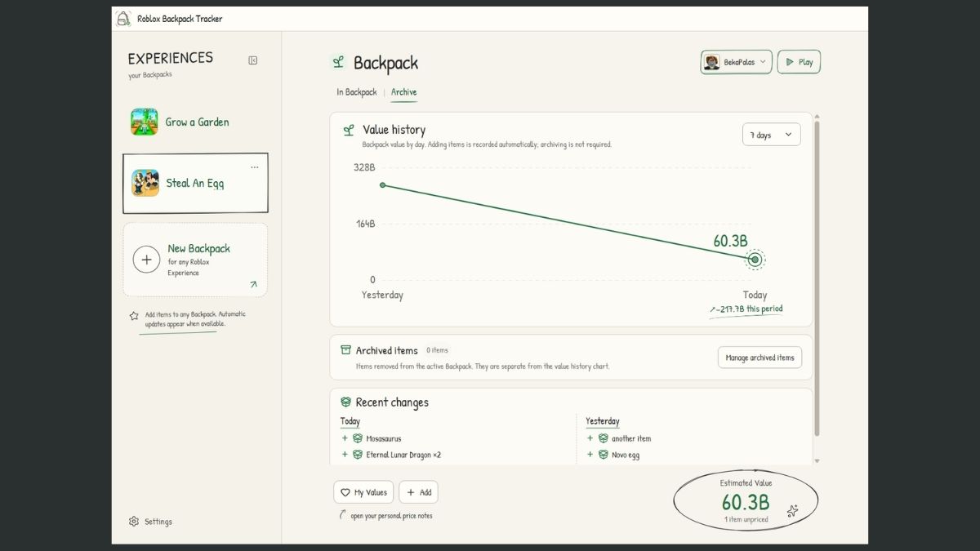Click the Mosasaurus item icon

click(358, 438)
